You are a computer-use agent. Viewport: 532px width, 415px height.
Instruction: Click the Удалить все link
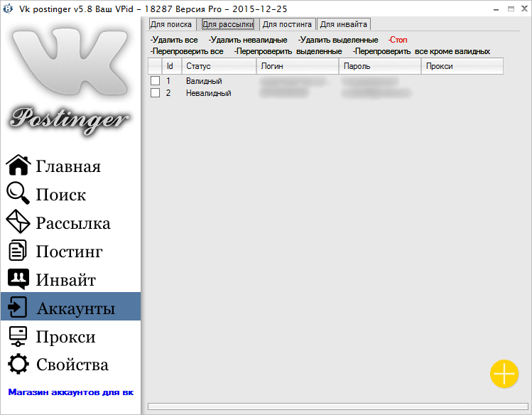(x=174, y=40)
